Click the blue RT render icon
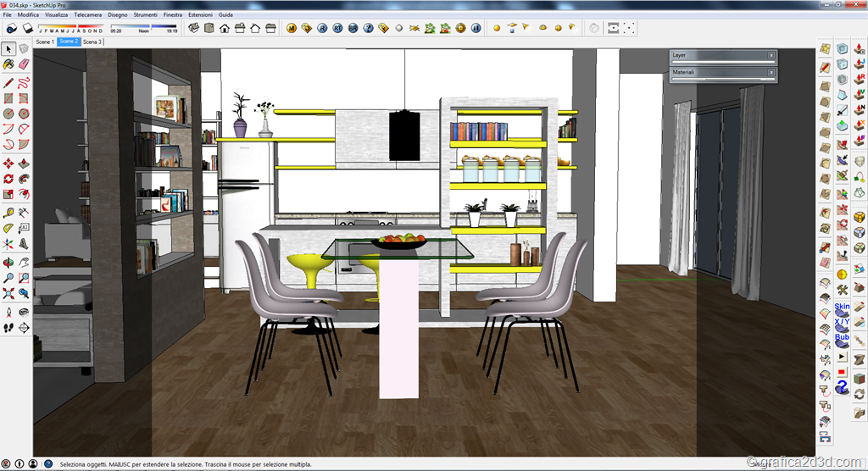This screenshot has width=868, height=471. coord(337,28)
